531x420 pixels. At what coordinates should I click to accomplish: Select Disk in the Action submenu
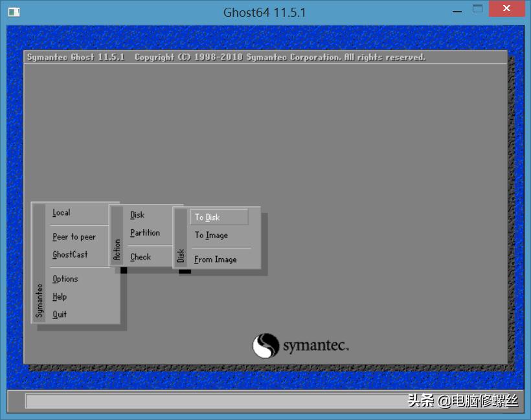[137, 215]
